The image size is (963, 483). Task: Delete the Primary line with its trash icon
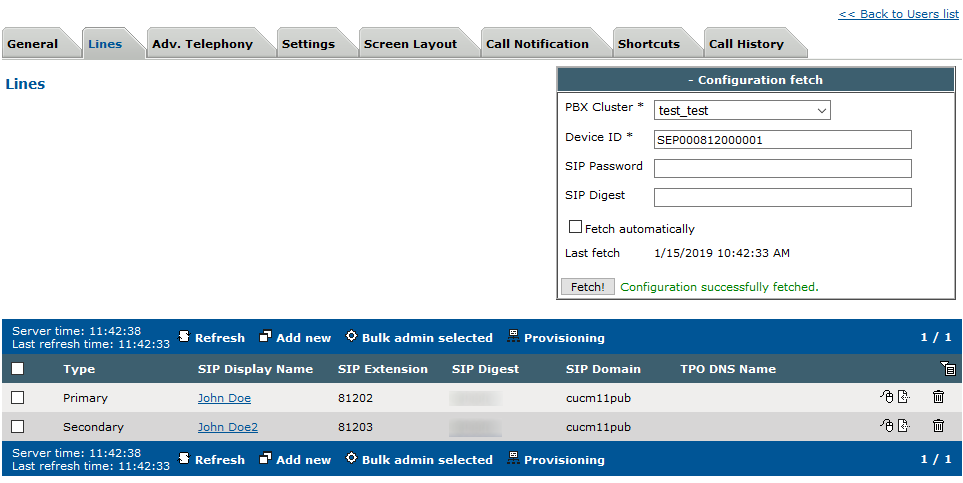click(x=938, y=397)
